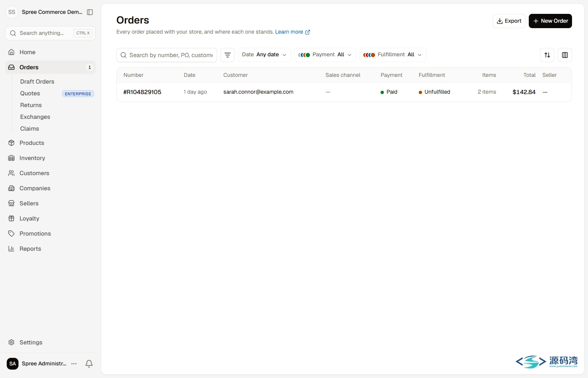Click the $142.84 total cell
Screen dimensions: 588x378
pyautogui.click(x=524, y=92)
